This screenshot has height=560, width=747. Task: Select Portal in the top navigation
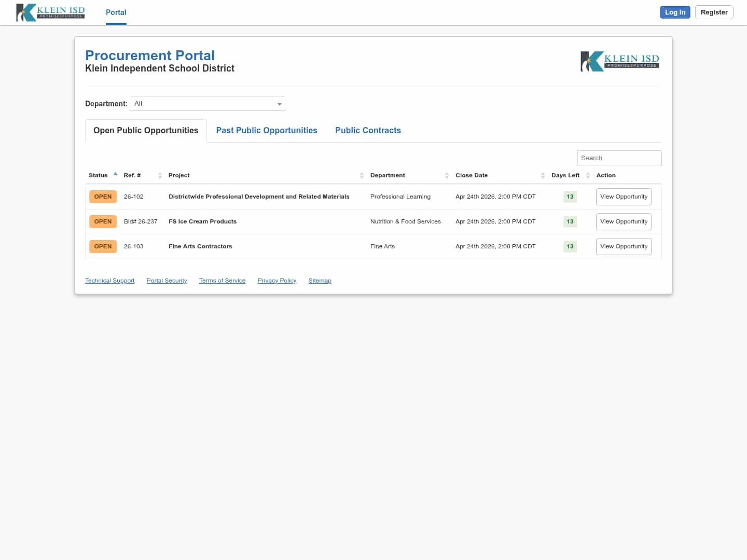[116, 12]
